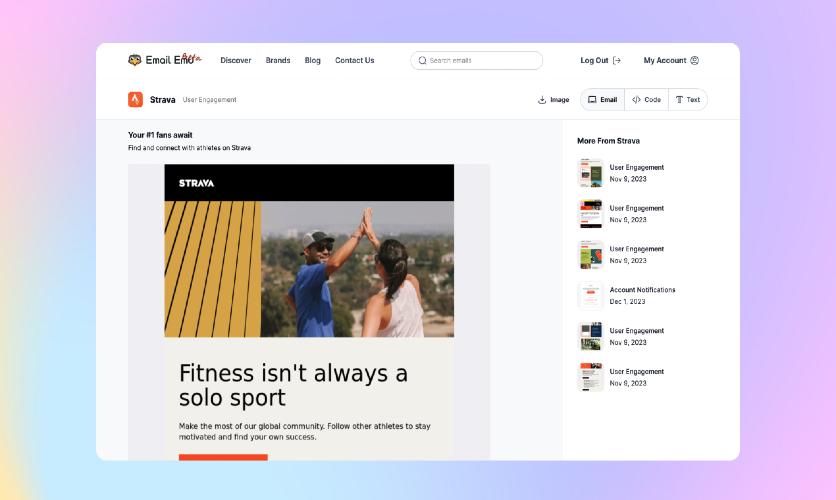The image size is (836, 500).
Task: Switch to the Email view tab
Action: 602,100
